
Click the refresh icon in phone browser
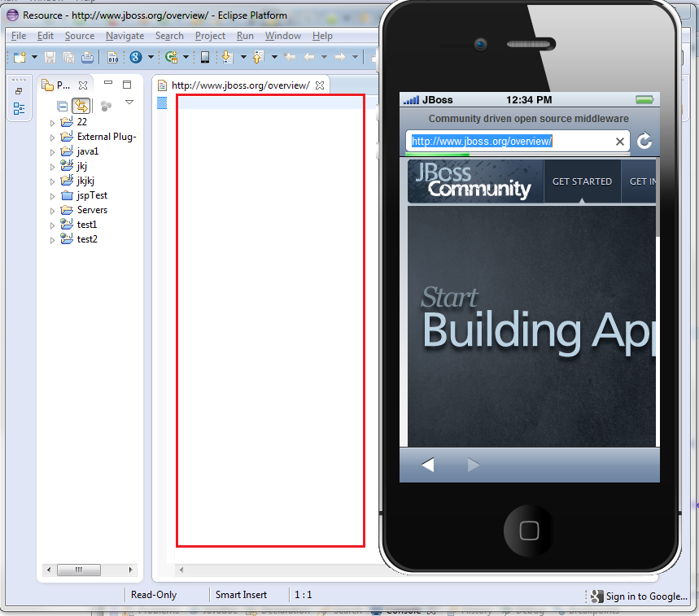click(644, 141)
